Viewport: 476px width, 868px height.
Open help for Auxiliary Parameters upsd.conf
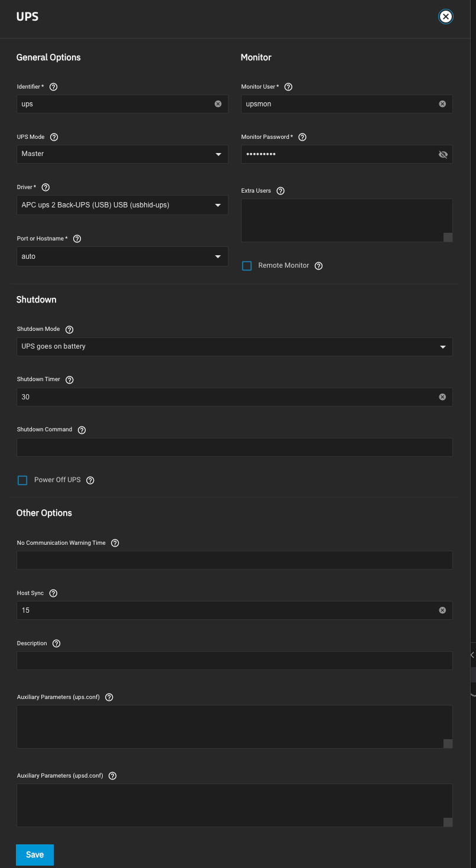tap(113, 776)
